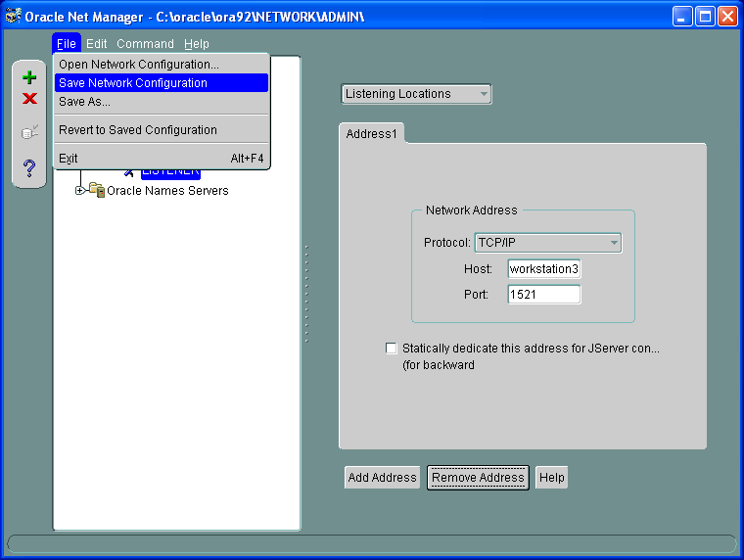Click the dotted pane splitter handle
This screenshot has height=560, width=744.
306,294
